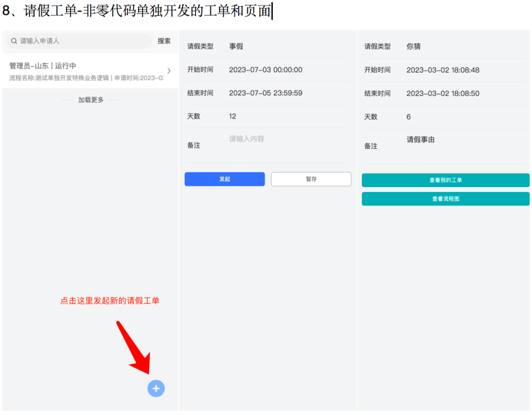
Task: Click the 你猜 leave type value
Action: pos(414,47)
